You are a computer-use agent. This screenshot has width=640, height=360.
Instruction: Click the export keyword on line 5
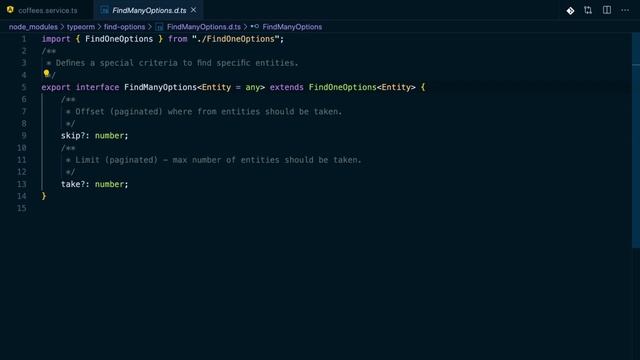pyautogui.click(x=56, y=87)
